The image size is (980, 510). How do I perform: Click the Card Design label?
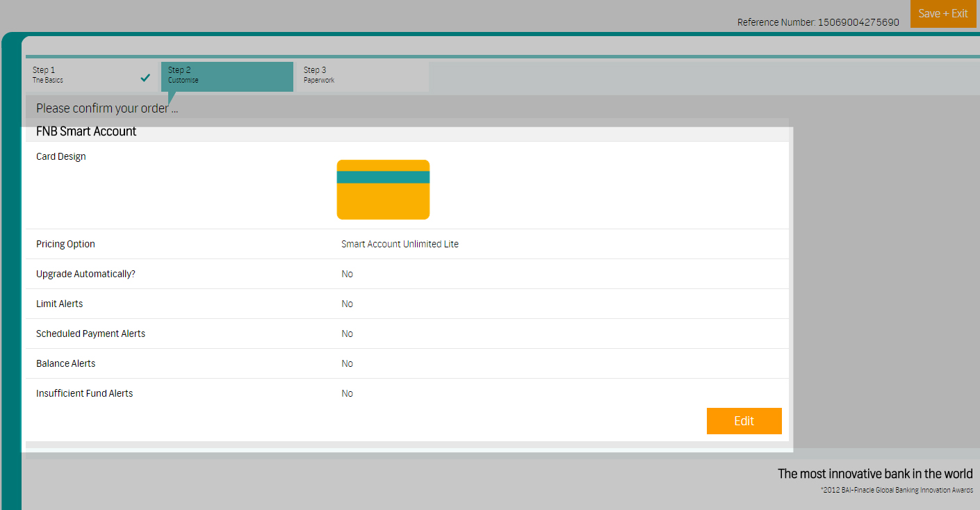click(x=61, y=156)
